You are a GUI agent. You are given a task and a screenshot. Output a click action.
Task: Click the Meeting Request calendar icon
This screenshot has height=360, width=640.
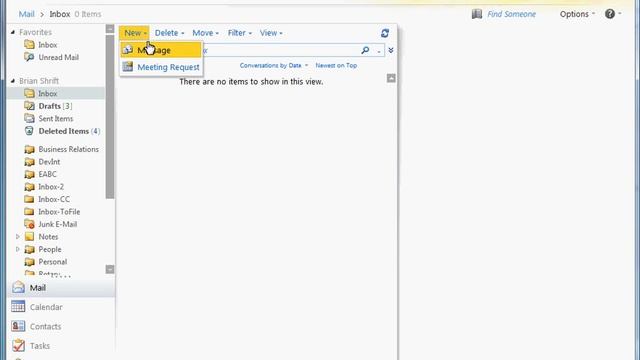point(128,67)
